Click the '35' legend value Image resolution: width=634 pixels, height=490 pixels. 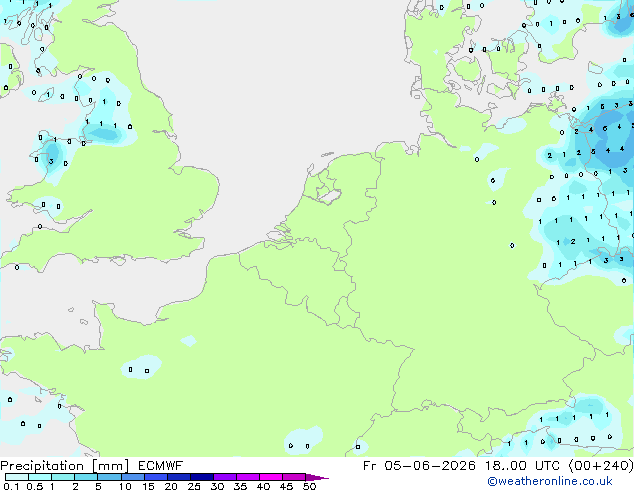[x=240, y=486]
